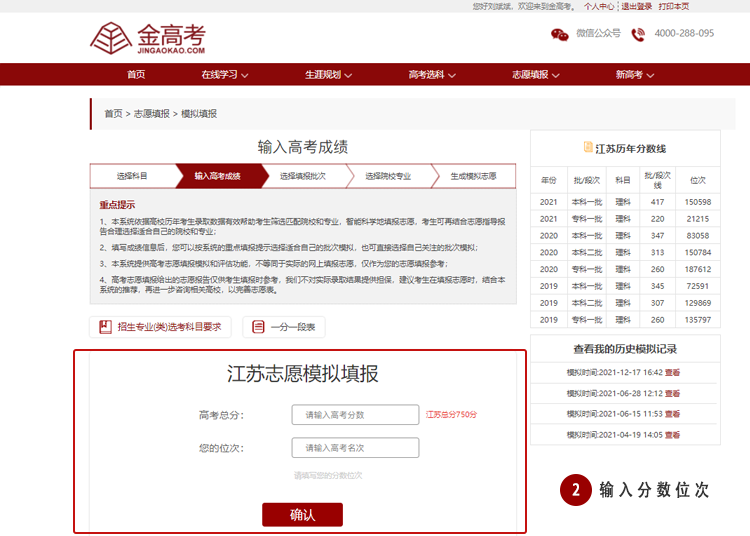This screenshot has width=750, height=536.
Task: Click the book icon beside 招生专业(类)选考科目要求
Action: [103, 326]
